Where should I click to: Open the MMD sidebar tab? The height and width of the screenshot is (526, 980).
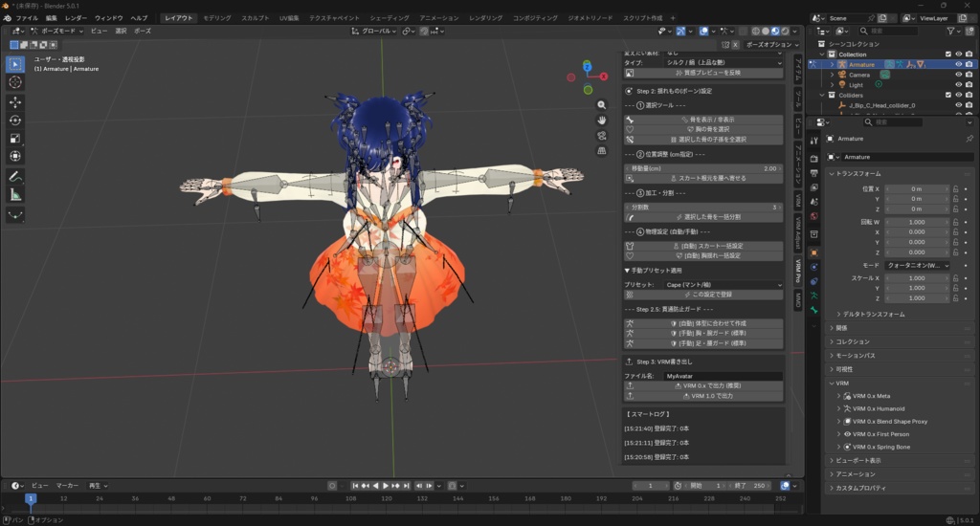click(798, 299)
